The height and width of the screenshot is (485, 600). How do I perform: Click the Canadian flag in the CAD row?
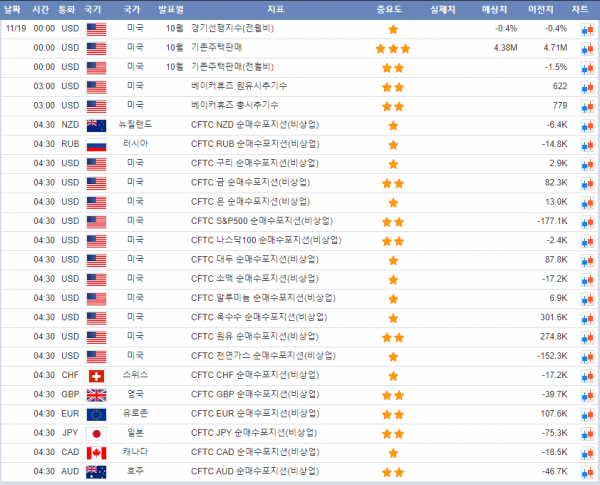point(96,452)
